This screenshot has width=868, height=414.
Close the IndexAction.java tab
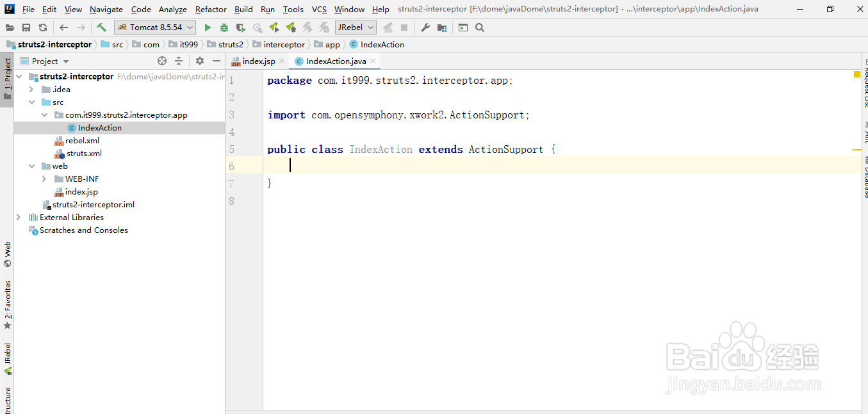click(373, 61)
